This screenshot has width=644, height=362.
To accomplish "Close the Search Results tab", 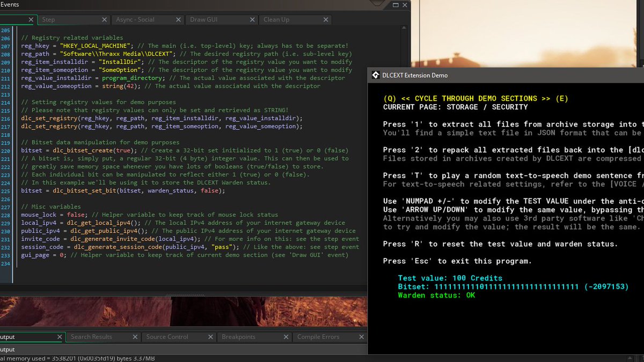I will pyautogui.click(x=135, y=337).
